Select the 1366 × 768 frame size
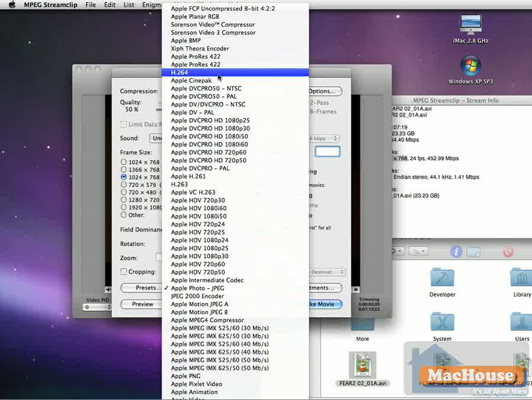The image size is (532, 400). (123, 169)
